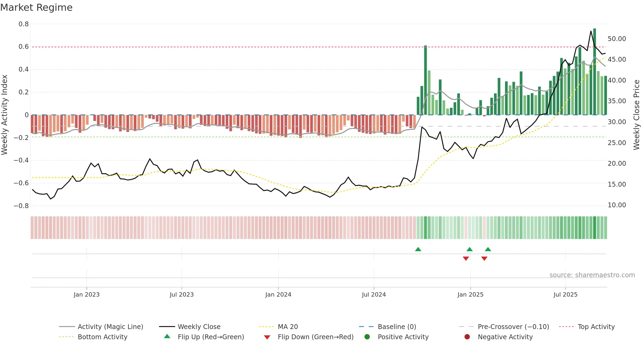
Task: Click the Weekly Close Price axis title
Action: (x=636, y=115)
